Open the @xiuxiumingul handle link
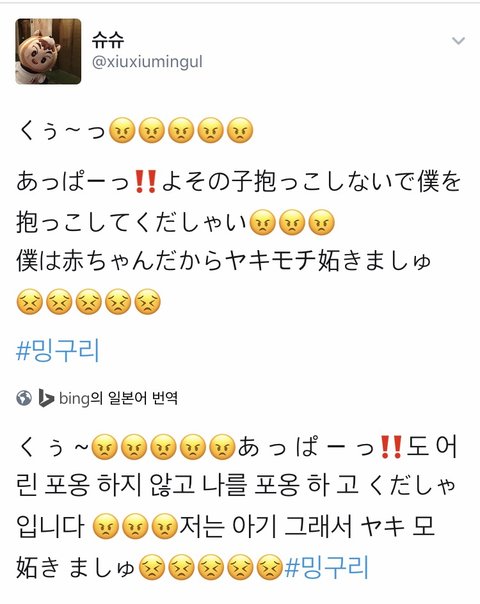This screenshot has height=604, width=480. [148, 62]
